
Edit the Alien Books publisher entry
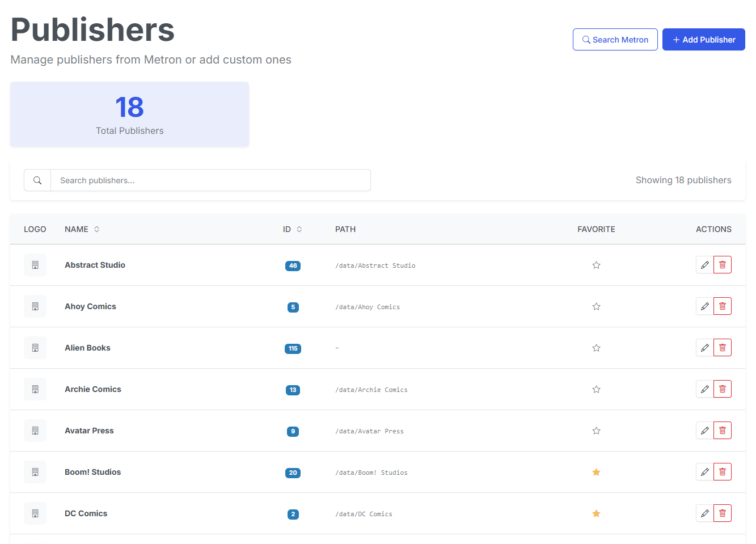(x=704, y=348)
